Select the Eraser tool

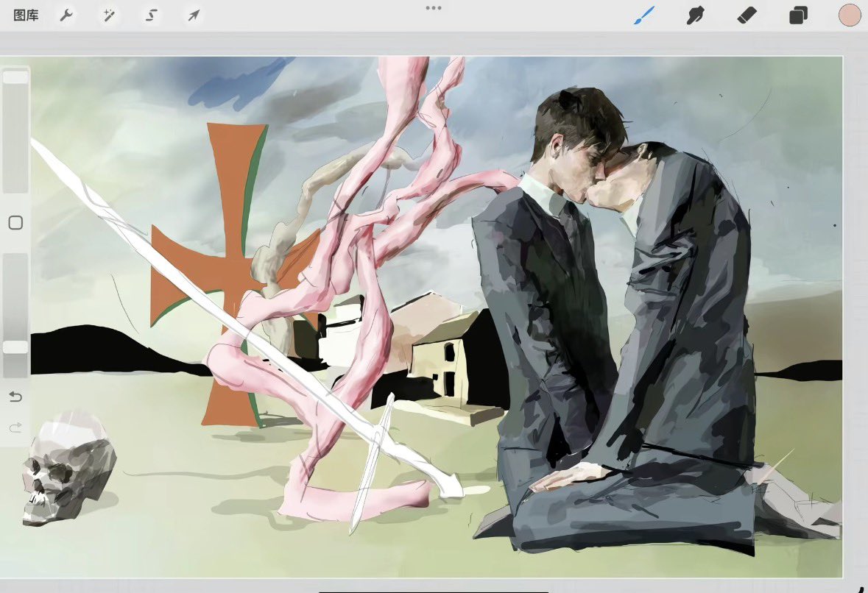tap(747, 15)
